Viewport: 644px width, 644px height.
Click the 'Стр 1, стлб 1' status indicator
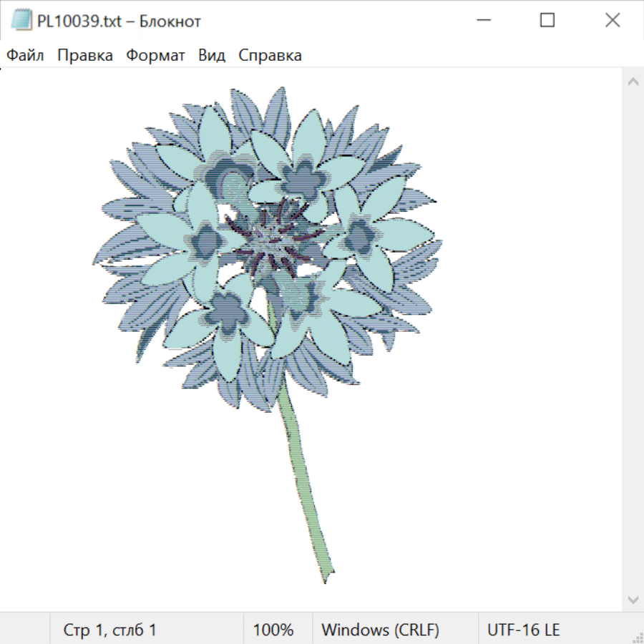click(109, 630)
